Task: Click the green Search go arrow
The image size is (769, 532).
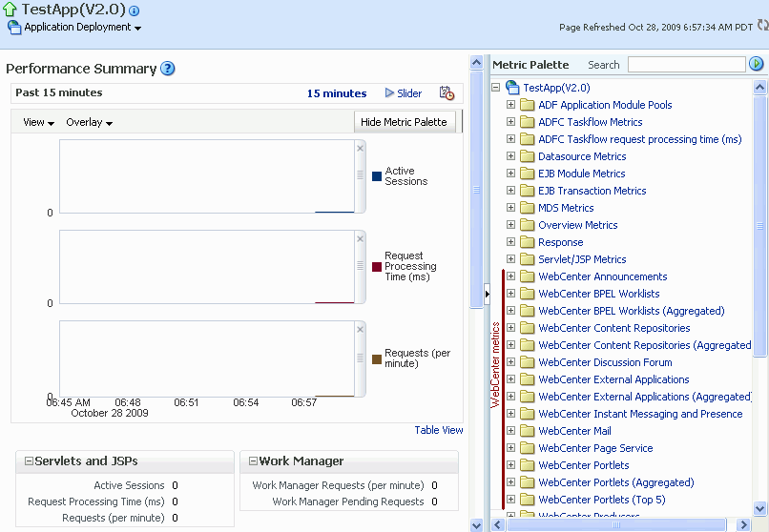Action: 756,64
